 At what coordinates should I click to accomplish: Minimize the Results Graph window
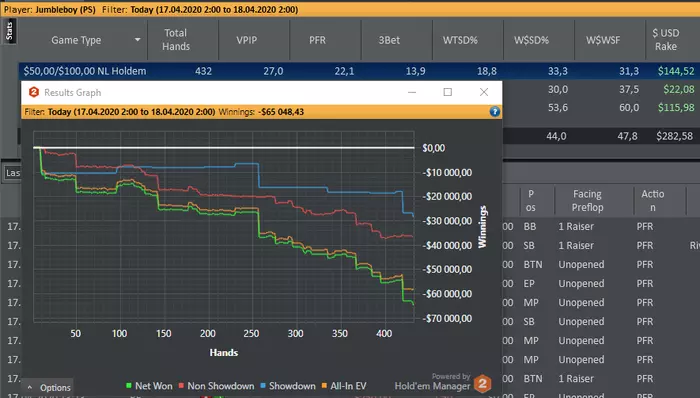coord(412,92)
